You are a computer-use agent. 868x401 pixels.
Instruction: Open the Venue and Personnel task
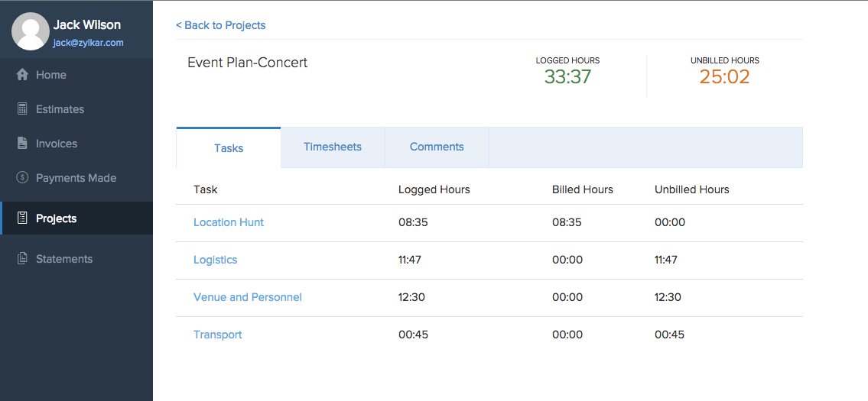[248, 297]
